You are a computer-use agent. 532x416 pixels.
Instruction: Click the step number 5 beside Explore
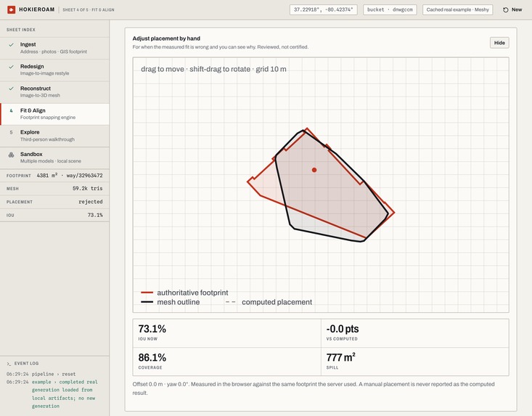tap(11, 132)
